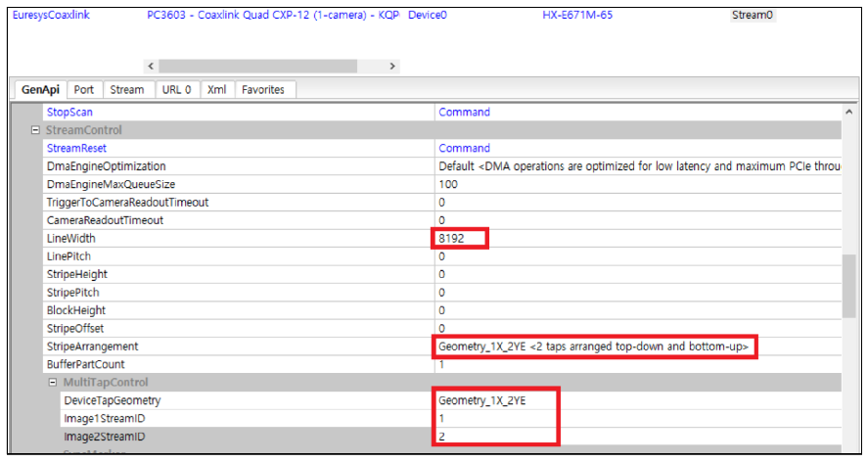
Task: Edit DmaEngineOptimization Default value
Action: tap(638, 166)
